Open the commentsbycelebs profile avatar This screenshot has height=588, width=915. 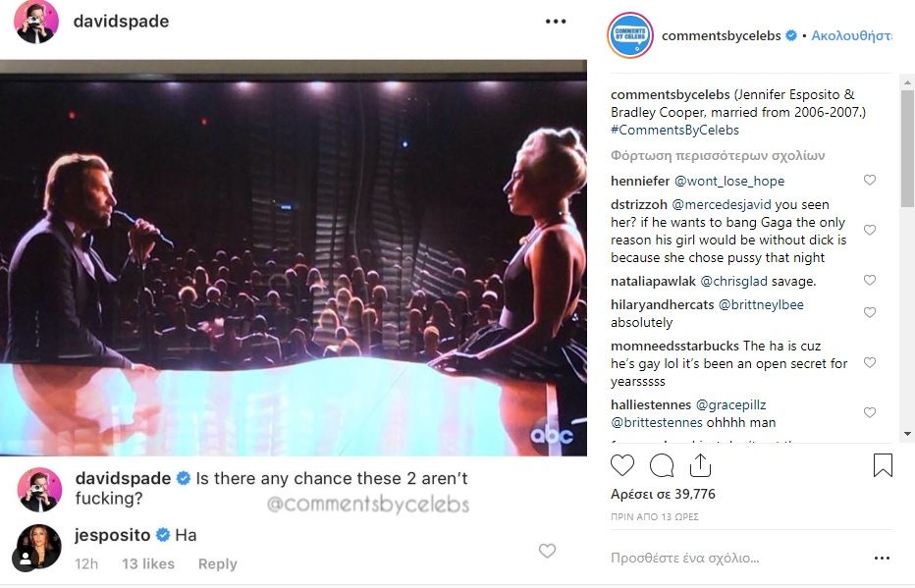[x=629, y=35]
